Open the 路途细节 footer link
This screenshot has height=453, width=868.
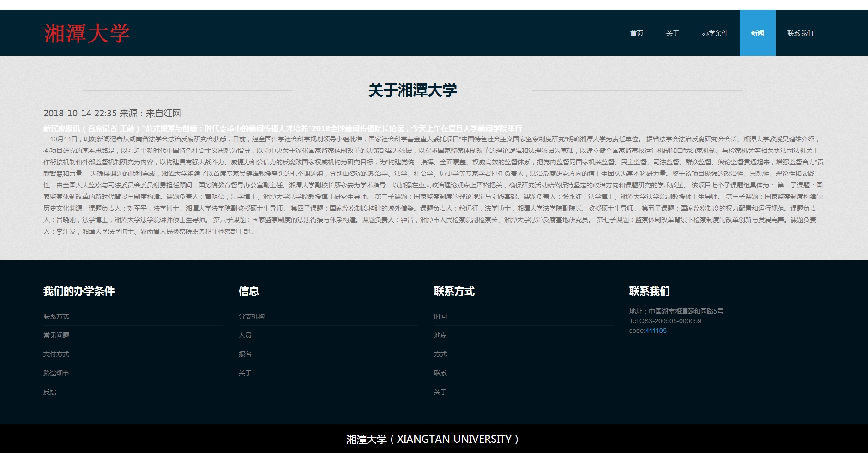pyautogui.click(x=56, y=373)
